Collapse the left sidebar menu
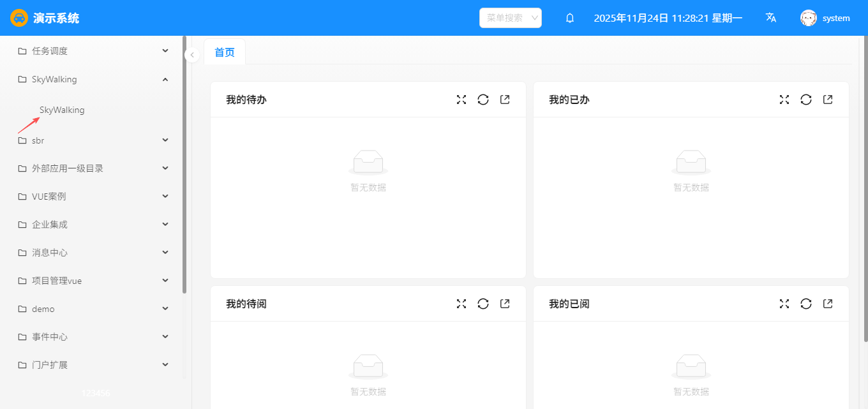The width and height of the screenshot is (868, 409). tap(192, 55)
